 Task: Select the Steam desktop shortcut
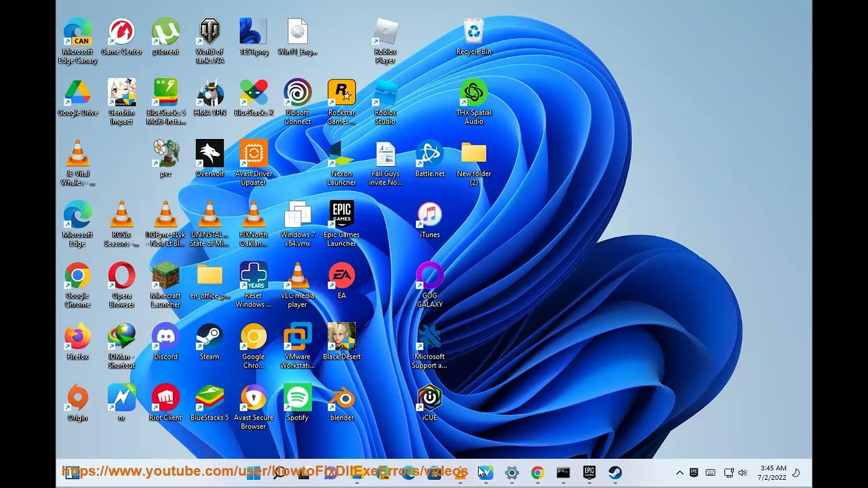coord(210,342)
